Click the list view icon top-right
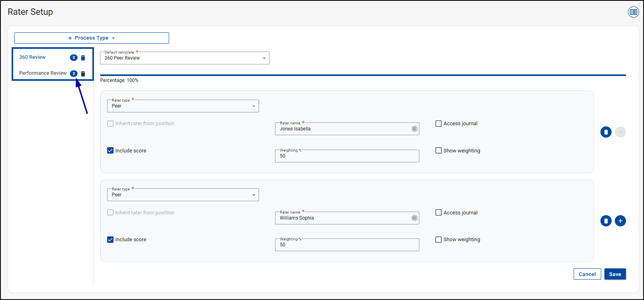 tap(634, 12)
